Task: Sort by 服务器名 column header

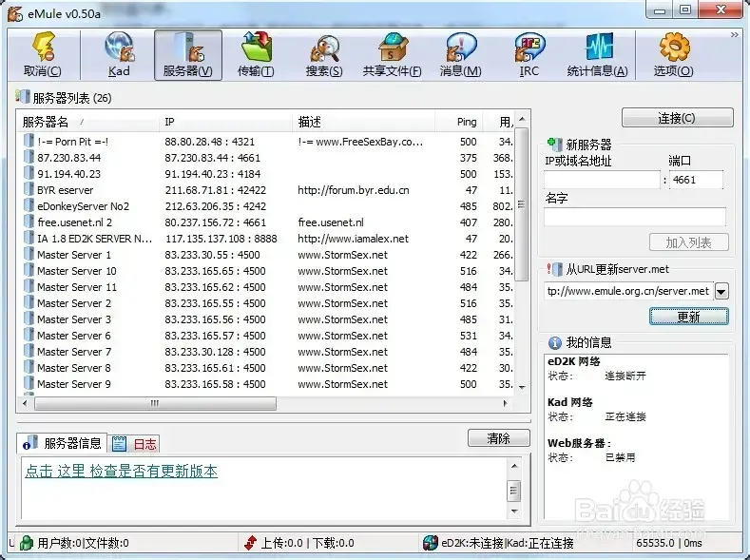Action: tap(88, 122)
